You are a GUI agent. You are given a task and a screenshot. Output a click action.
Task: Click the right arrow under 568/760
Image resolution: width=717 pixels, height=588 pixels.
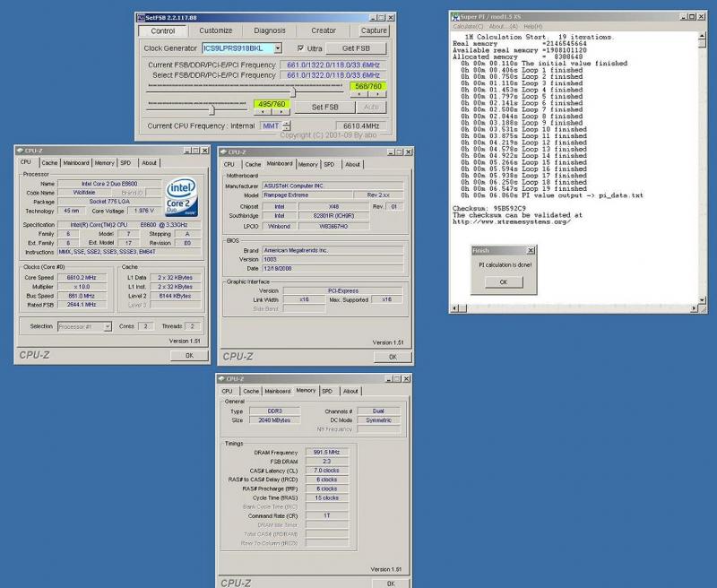coord(377,94)
